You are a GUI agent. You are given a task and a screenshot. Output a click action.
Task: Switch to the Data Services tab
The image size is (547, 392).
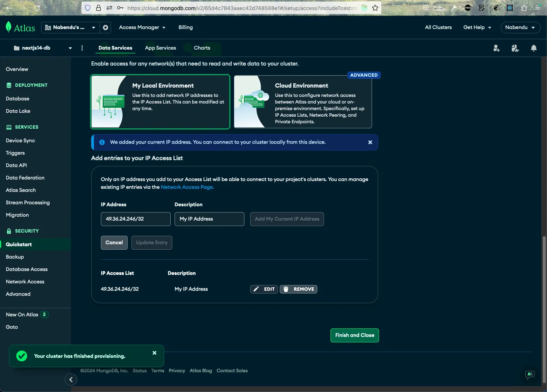pyautogui.click(x=115, y=48)
